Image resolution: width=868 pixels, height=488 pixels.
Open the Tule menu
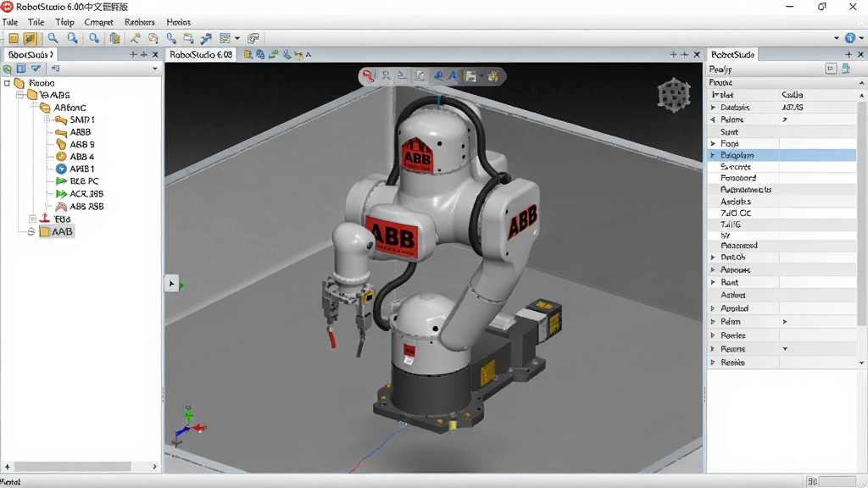[10, 22]
